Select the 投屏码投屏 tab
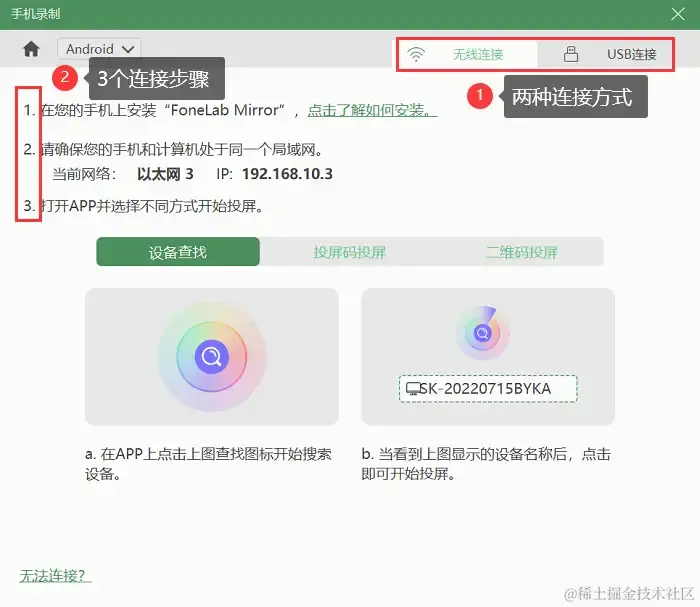Image resolution: width=700 pixels, height=607 pixels. point(350,252)
